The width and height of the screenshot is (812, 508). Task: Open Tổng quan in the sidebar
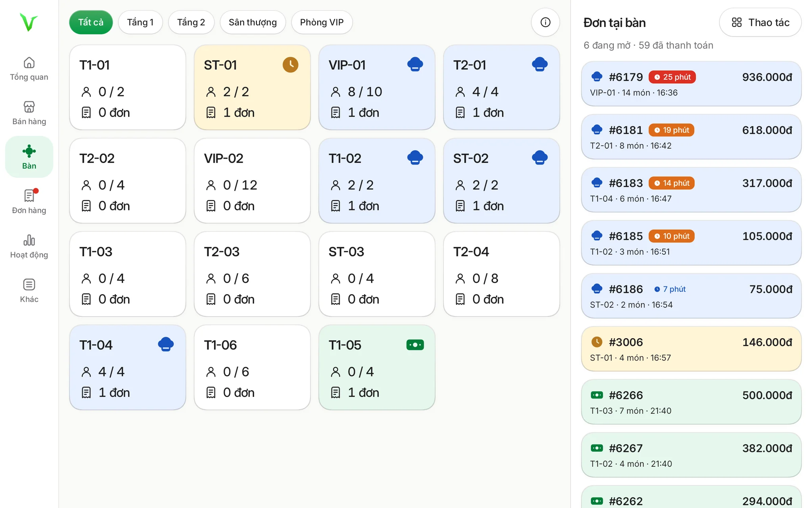coord(29,68)
